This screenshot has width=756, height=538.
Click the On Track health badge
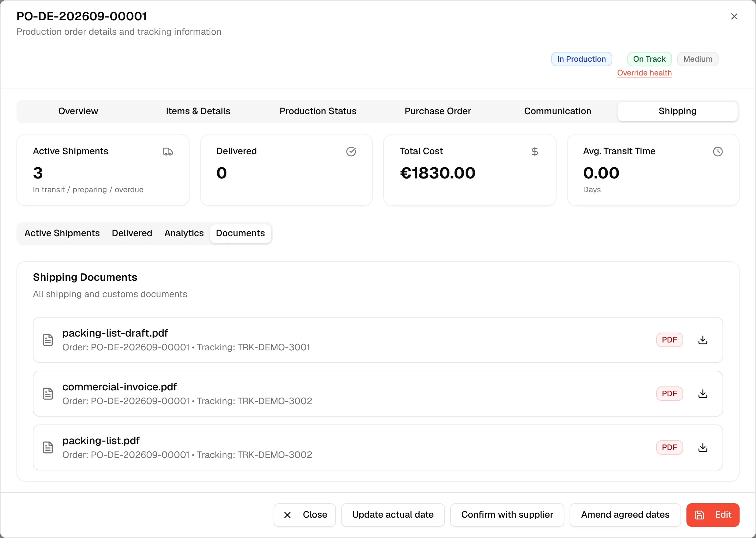[x=649, y=59]
